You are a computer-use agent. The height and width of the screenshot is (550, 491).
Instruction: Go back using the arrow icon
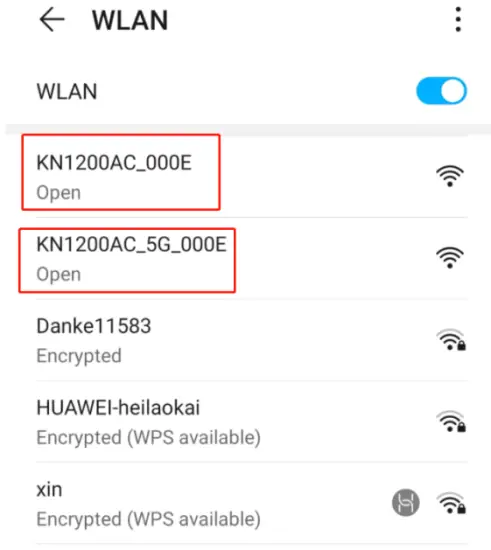tap(52, 20)
